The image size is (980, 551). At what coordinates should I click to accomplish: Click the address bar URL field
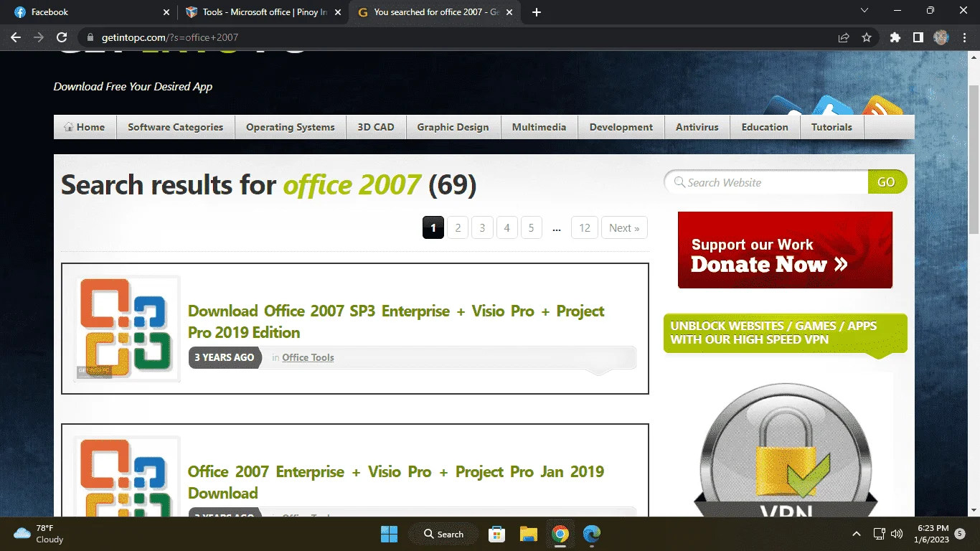(x=459, y=37)
